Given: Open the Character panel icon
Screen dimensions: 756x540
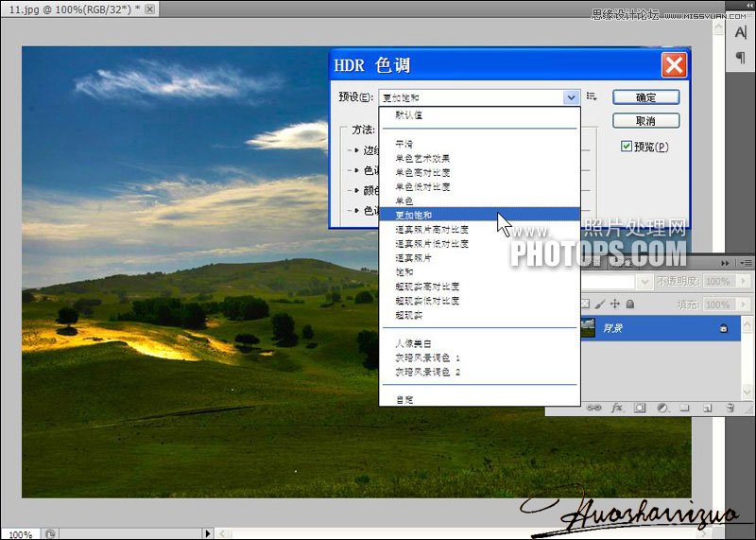Looking at the screenshot, I should pyautogui.click(x=741, y=33).
